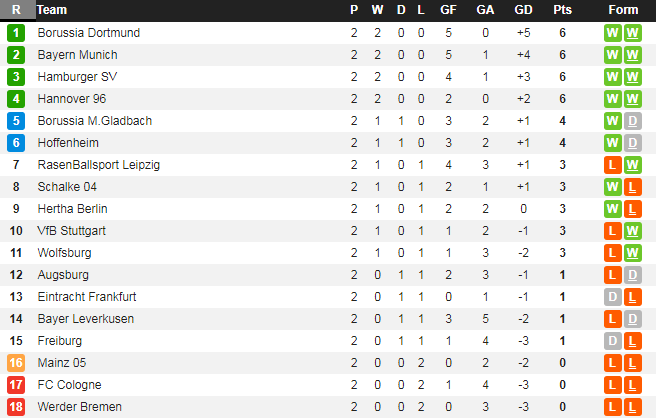Screen dimensions: 656x418
Task: Click Bayern Munich's latest win form badge
Action: pyautogui.click(x=632, y=55)
